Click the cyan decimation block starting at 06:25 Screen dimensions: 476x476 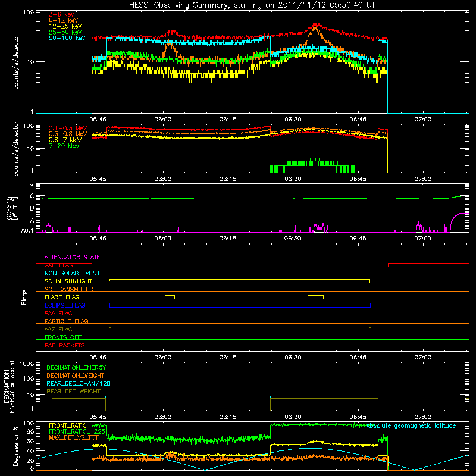coord(324,397)
